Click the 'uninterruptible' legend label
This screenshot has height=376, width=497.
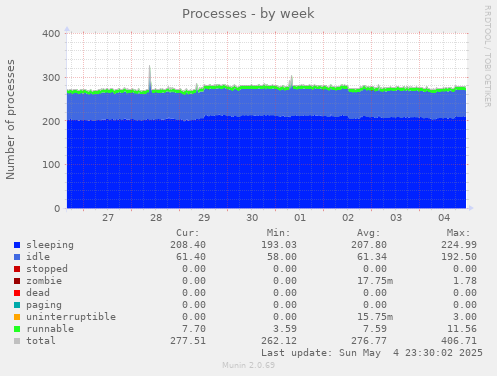(x=71, y=317)
